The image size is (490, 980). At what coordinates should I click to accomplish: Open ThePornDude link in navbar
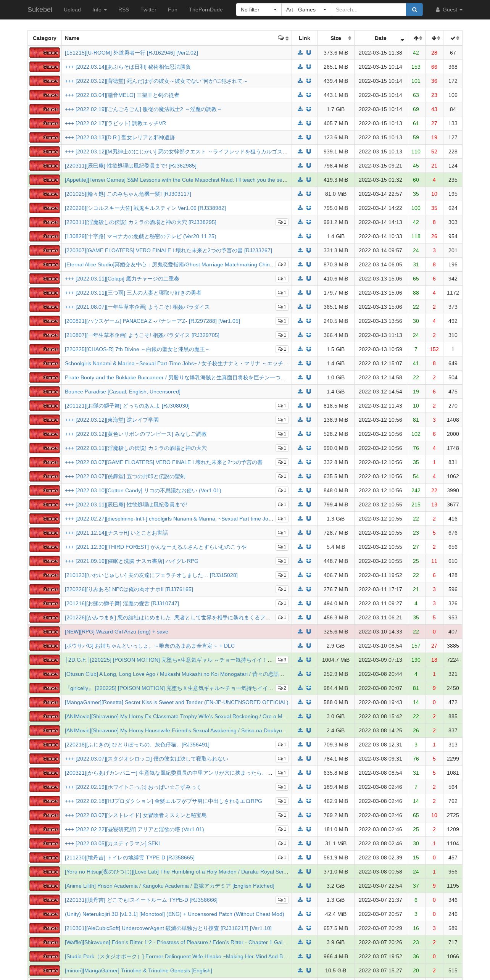206,10
